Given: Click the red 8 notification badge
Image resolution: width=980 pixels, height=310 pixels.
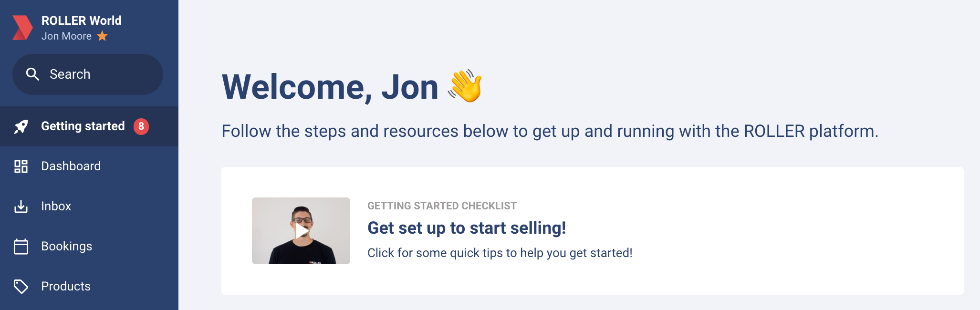Looking at the screenshot, I should [x=141, y=126].
